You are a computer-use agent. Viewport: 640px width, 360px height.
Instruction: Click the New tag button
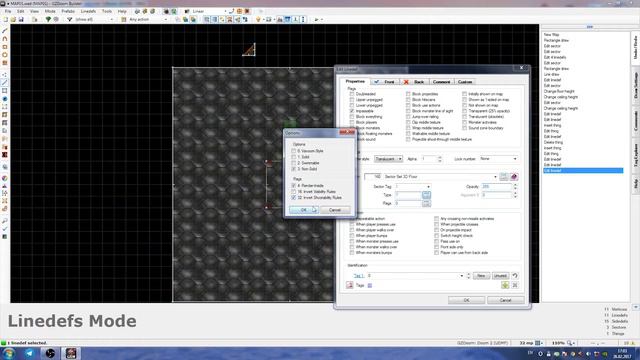pos(481,276)
